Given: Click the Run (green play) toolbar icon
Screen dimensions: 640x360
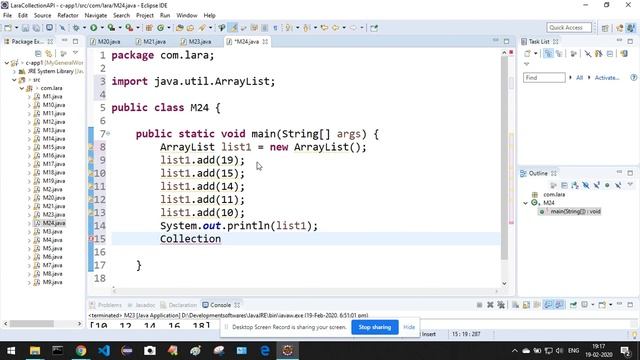Looking at the screenshot, I should pyautogui.click(x=93, y=28).
